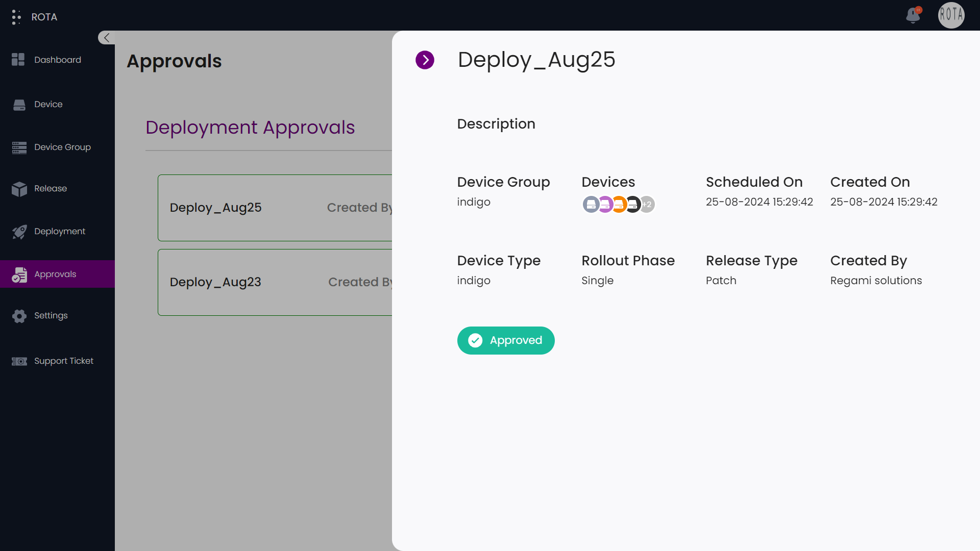Click the ROTA logo icon top-left
The height and width of the screenshot is (551, 980).
coord(16,16)
